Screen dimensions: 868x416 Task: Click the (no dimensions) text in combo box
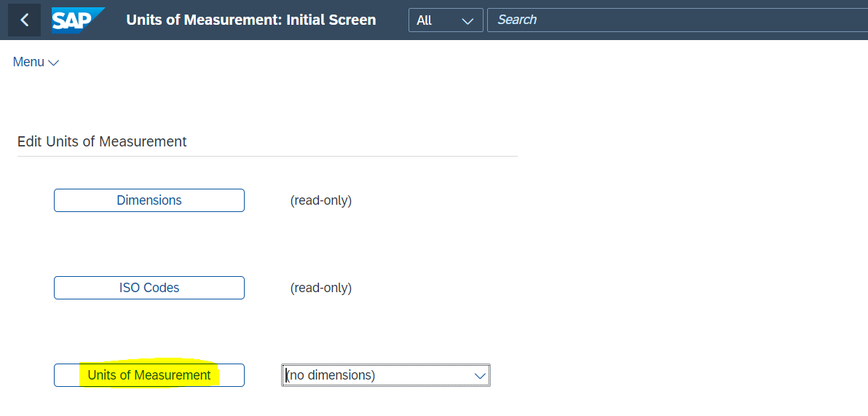(x=331, y=375)
